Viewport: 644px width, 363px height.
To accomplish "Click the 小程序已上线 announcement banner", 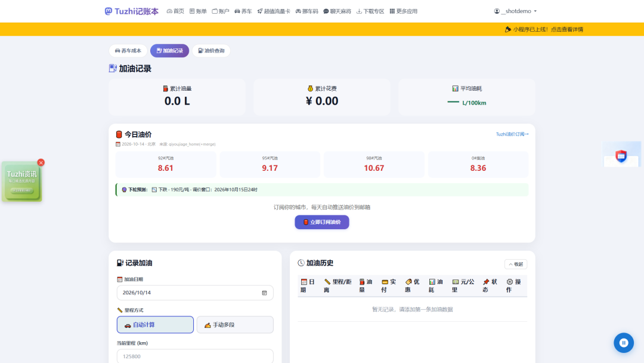I will click(x=544, y=29).
